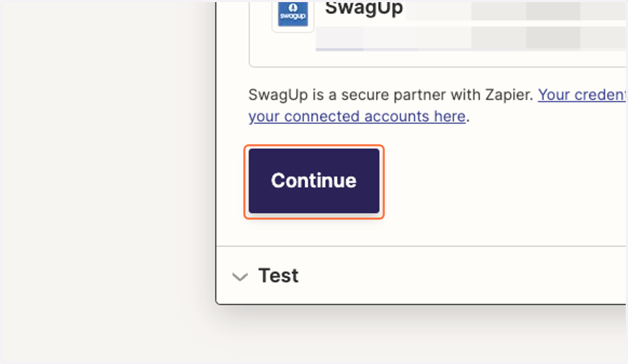Click the period after 'accounts here' link
Image resolution: width=628 pixels, height=364 pixels.
coord(468,117)
